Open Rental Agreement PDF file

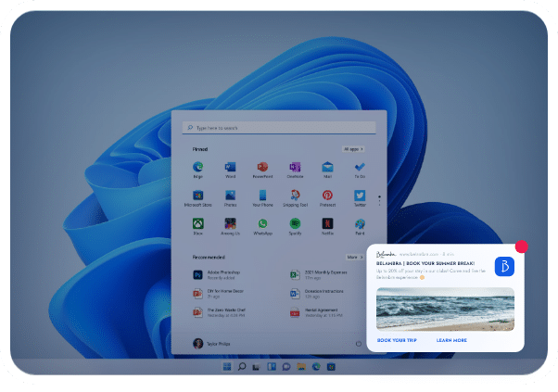tap(316, 312)
